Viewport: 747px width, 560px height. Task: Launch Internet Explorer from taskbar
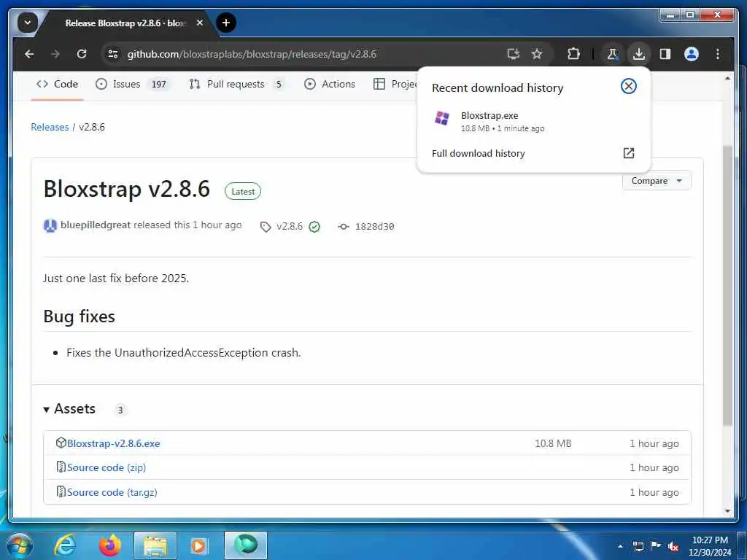click(65, 545)
